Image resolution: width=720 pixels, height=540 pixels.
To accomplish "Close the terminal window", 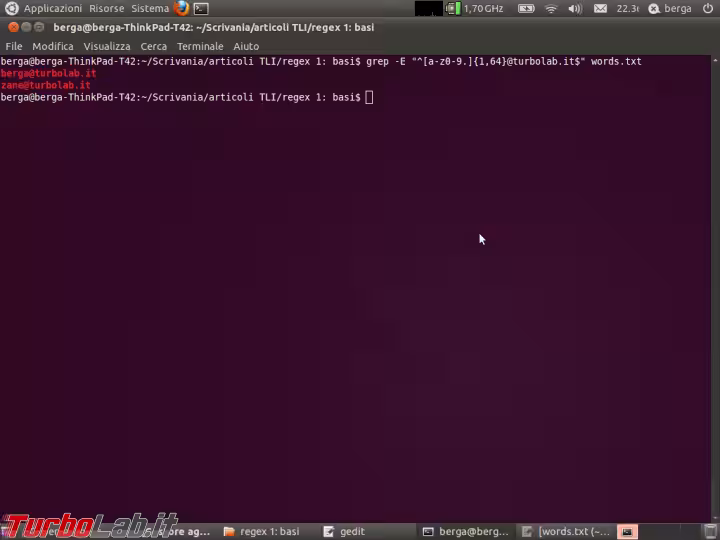I will pos(13,28).
